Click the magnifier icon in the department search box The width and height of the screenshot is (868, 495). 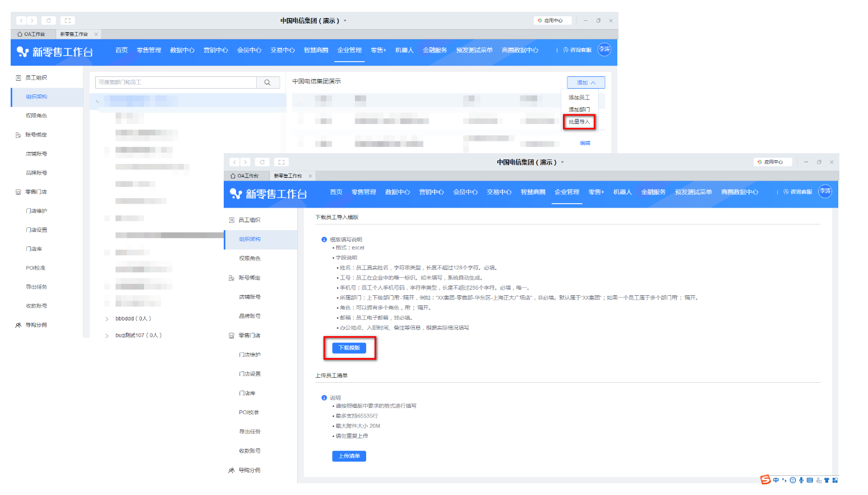coord(267,82)
